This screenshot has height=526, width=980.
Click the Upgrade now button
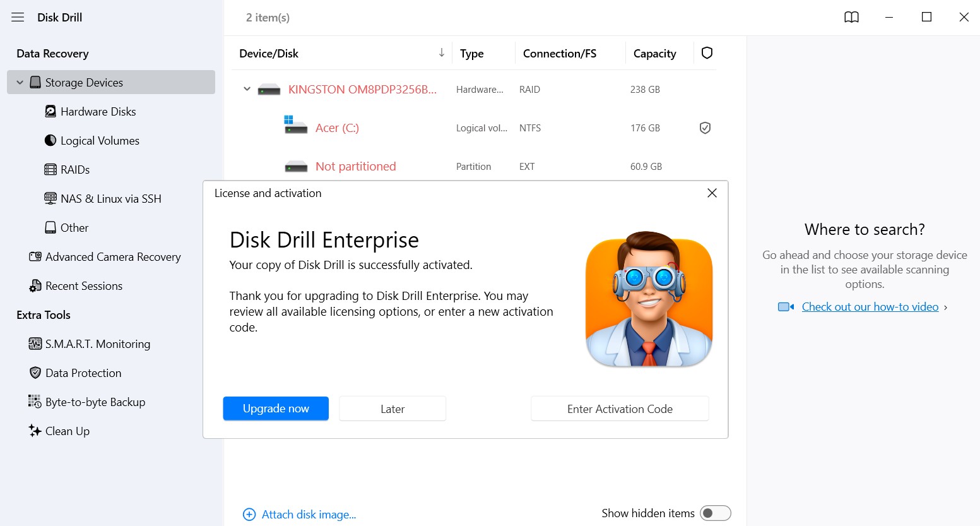276,409
